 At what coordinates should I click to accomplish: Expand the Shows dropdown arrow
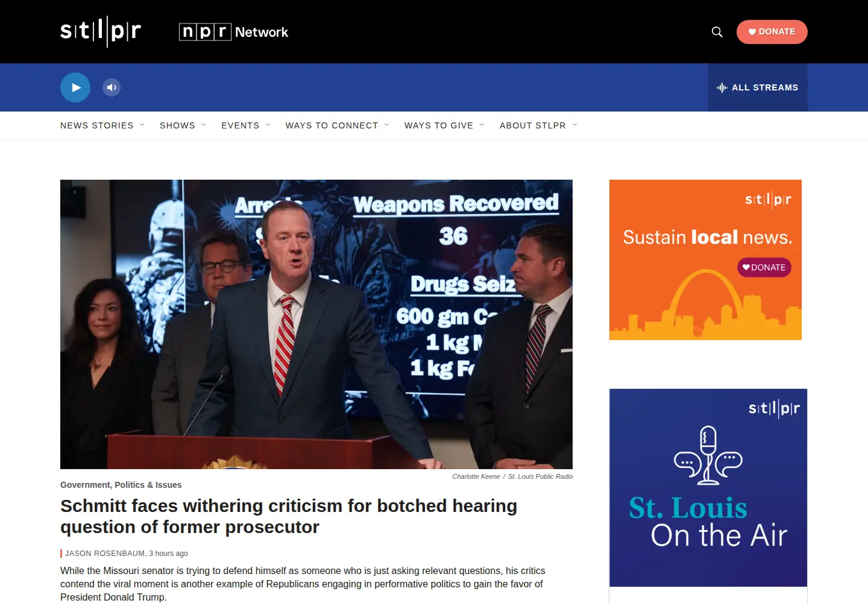pyautogui.click(x=204, y=125)
